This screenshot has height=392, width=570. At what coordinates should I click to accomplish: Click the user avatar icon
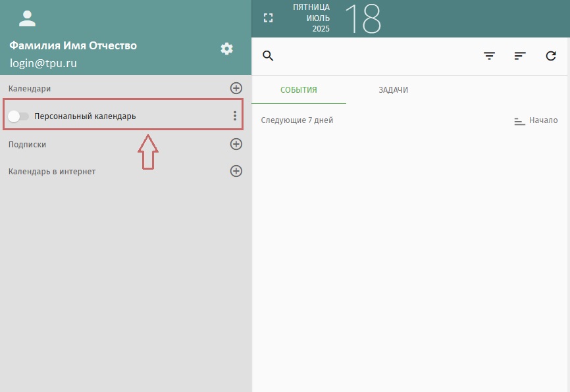(x=27, y=18)
